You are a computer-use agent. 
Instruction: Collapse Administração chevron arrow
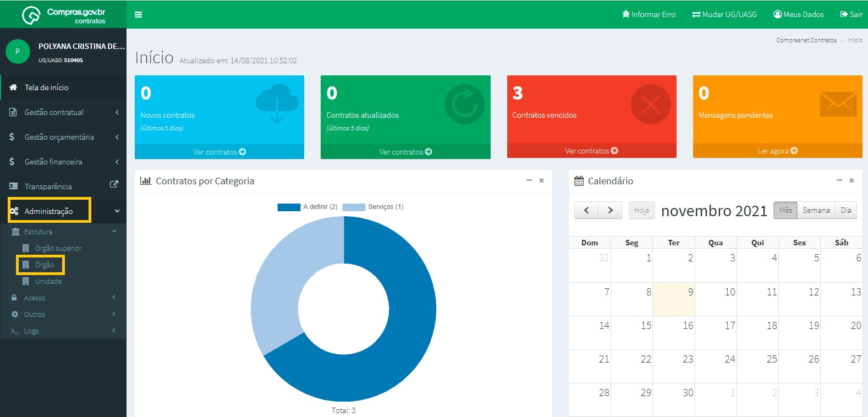117,211
